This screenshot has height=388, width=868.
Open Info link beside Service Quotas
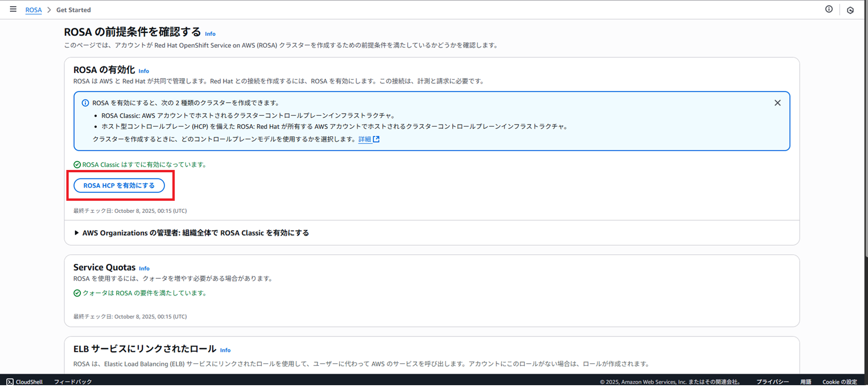click(144, 268)
